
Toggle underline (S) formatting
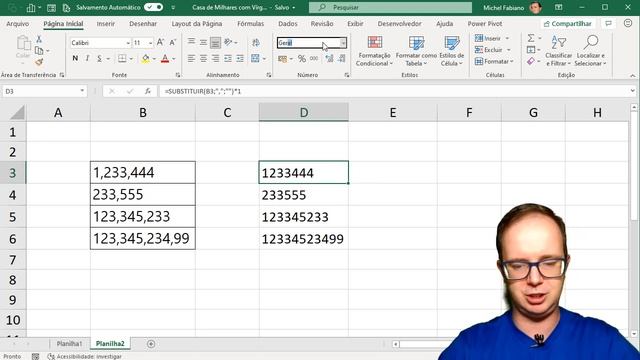click(99, 59)
